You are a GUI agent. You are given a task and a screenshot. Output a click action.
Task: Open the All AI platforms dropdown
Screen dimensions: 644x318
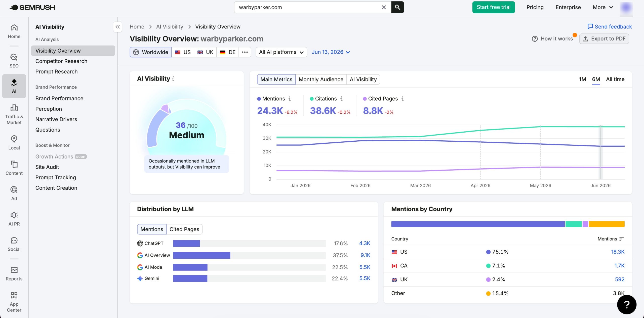pos(281,52)
